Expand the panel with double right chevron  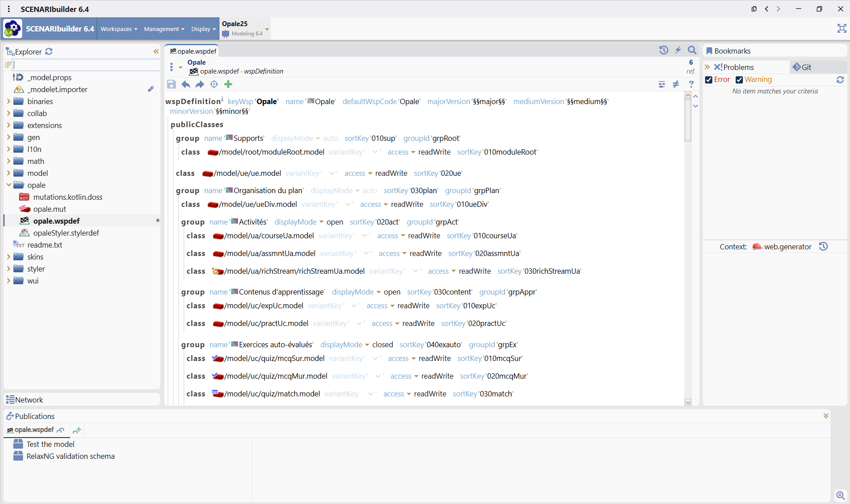coord(707,67)
